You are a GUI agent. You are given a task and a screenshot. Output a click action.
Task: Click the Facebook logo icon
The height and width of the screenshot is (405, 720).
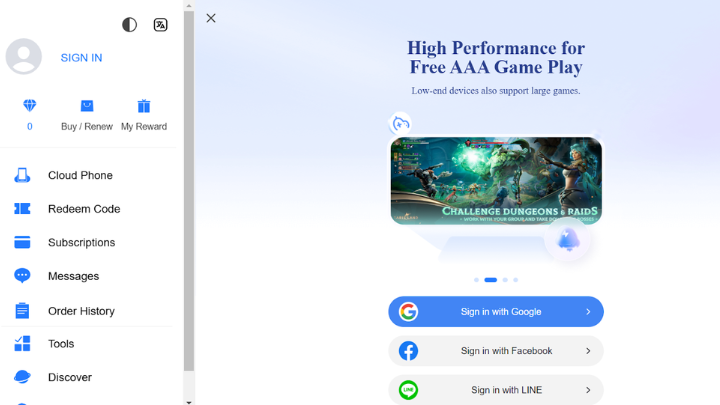point(408,351)
